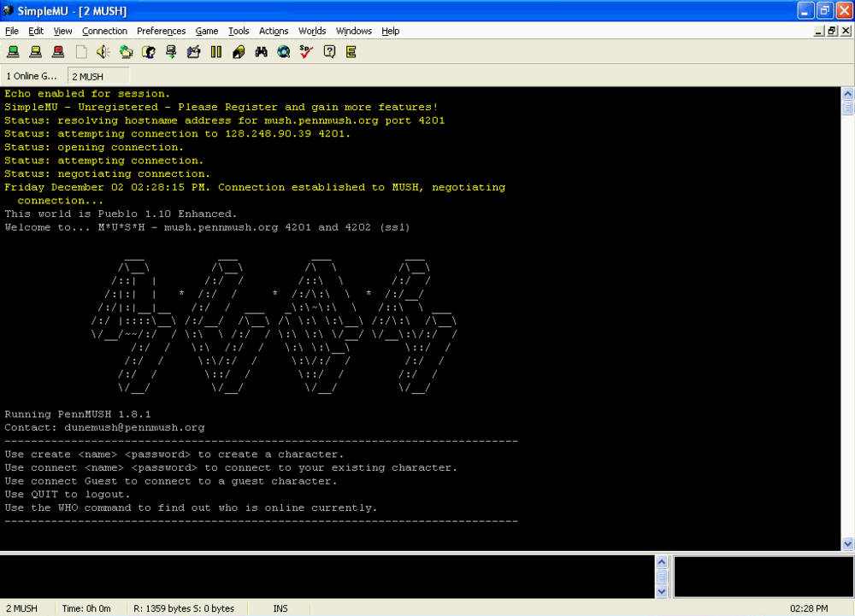Open the question mark help icon
The image size is (855, 616).
pos(329,52)
